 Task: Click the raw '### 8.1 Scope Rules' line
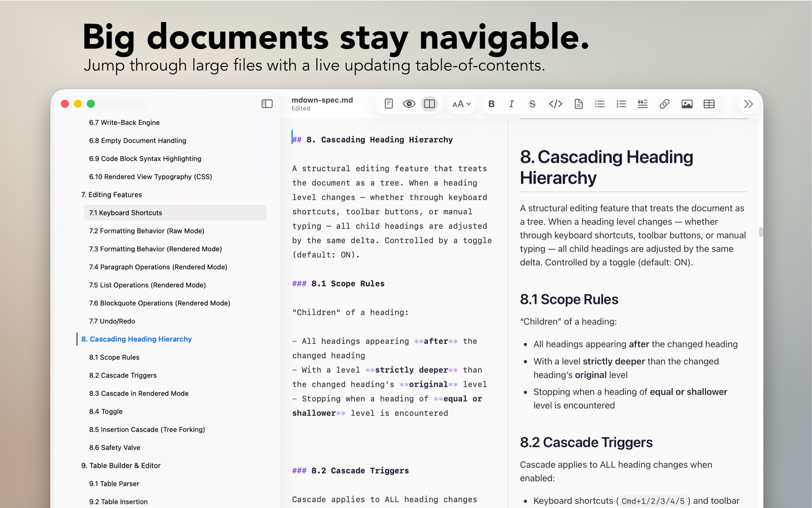[338, 284]
